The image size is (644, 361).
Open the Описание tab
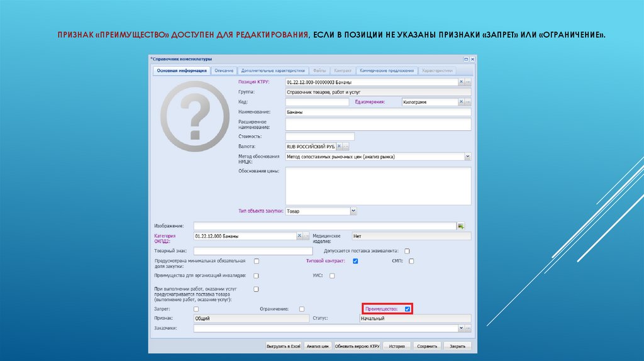(x=224, y=70)
